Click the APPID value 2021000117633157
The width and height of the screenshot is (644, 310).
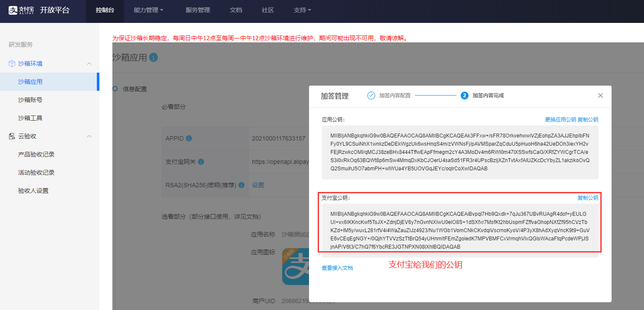279,139
